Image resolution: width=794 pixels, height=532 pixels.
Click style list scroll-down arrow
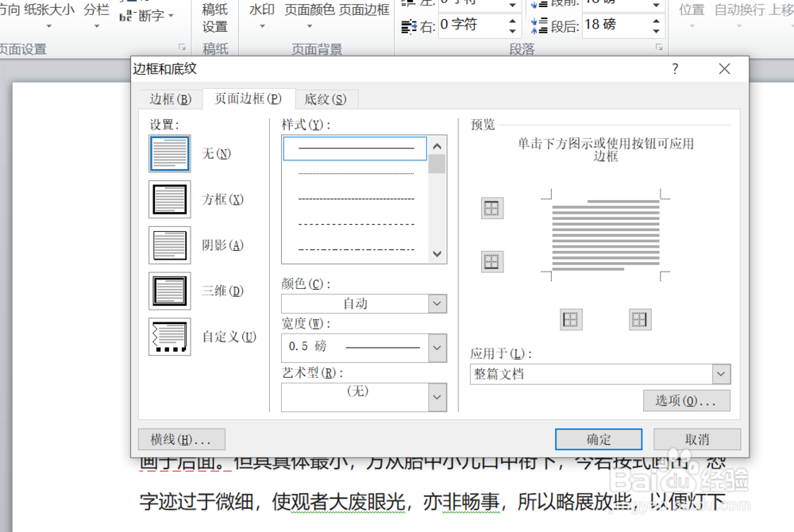(x=437, y=253)
